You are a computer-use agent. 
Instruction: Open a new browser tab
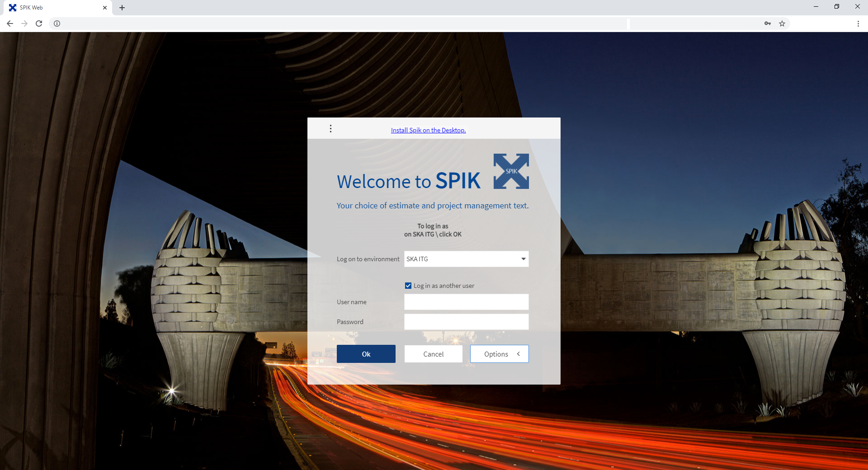[122, 8]
